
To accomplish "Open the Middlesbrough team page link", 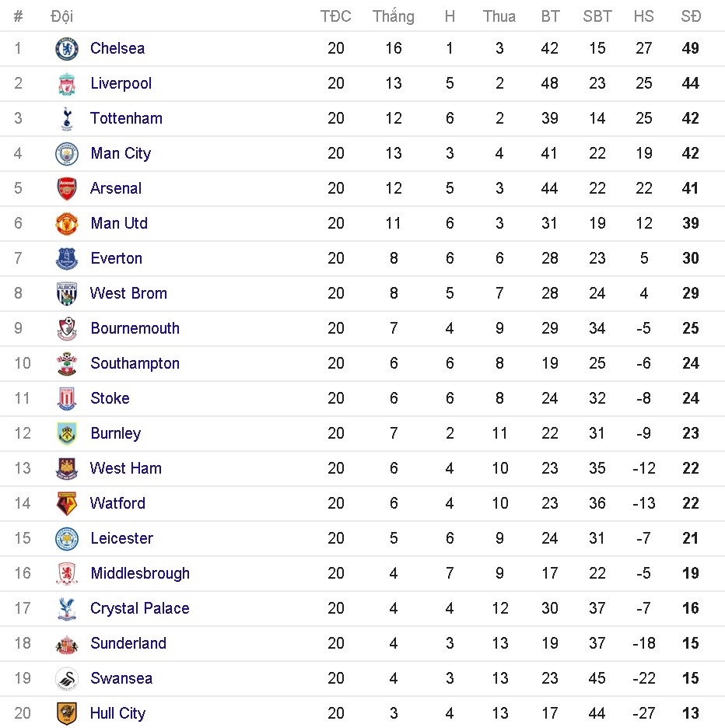I will coord(140,573).
